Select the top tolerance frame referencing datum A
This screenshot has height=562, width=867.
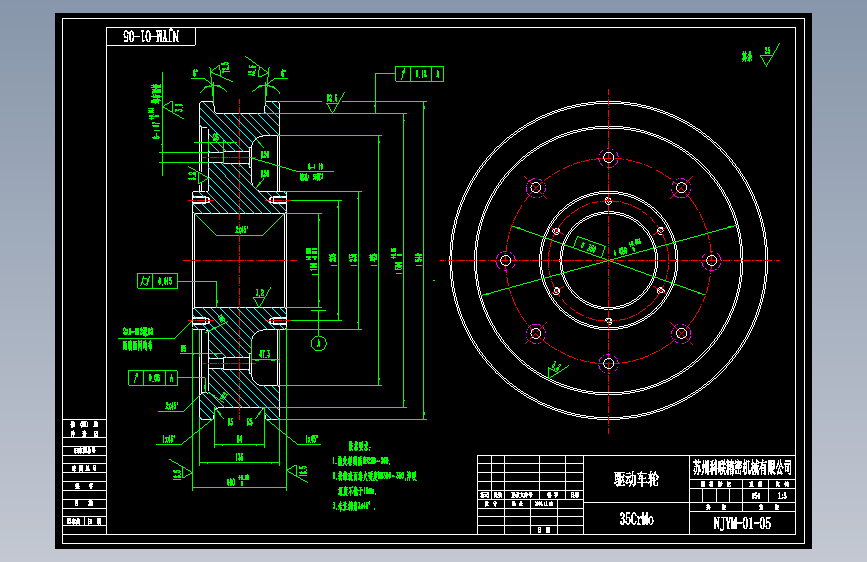pos(420,74)
